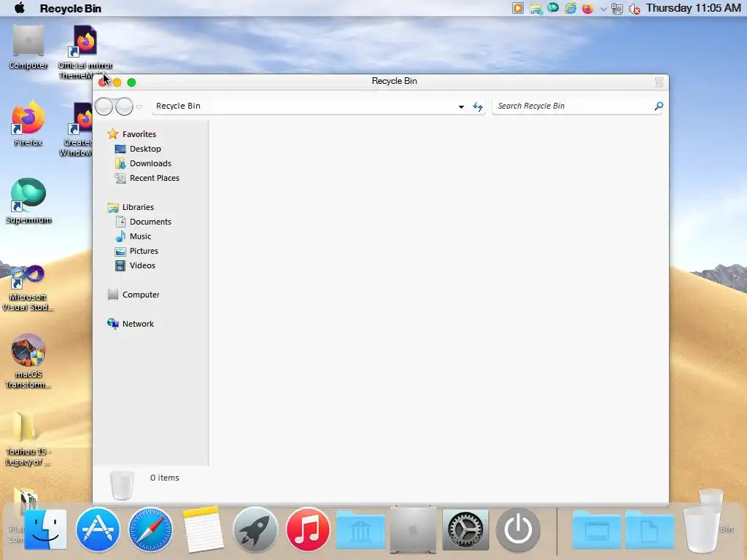
Task: Click the clock Thursday 11:05 AM
Action: click(693, 8)
